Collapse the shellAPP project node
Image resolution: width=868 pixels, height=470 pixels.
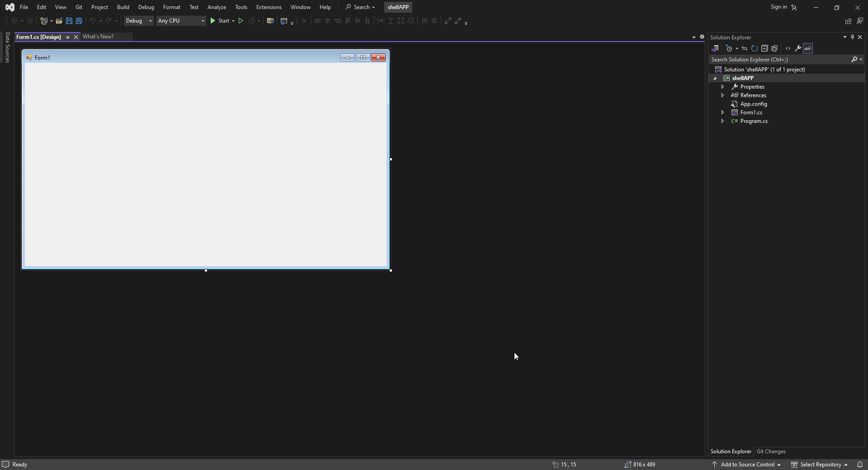click(715, 78)
